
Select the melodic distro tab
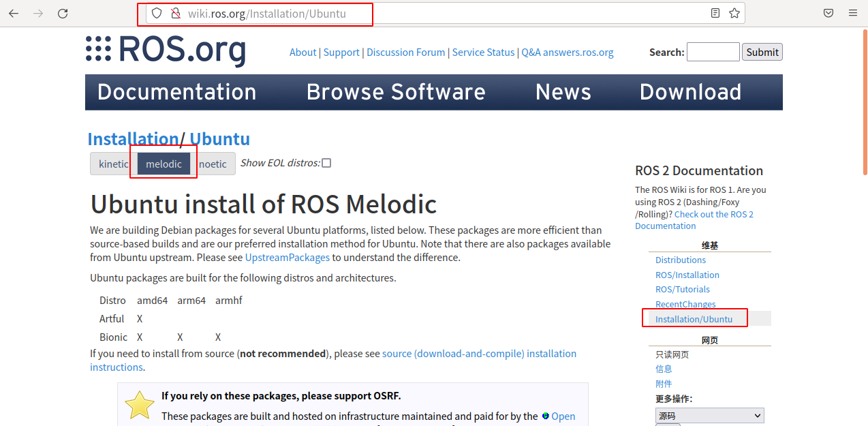pos(164,164)
